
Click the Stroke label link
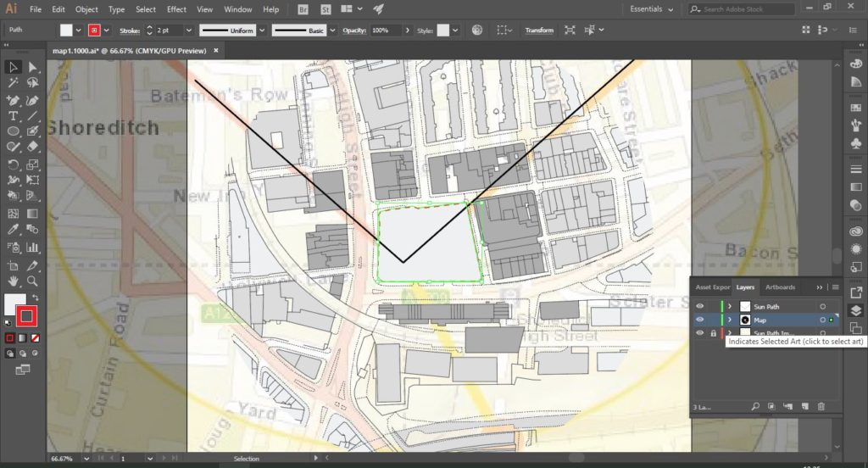tap(130, 31)
